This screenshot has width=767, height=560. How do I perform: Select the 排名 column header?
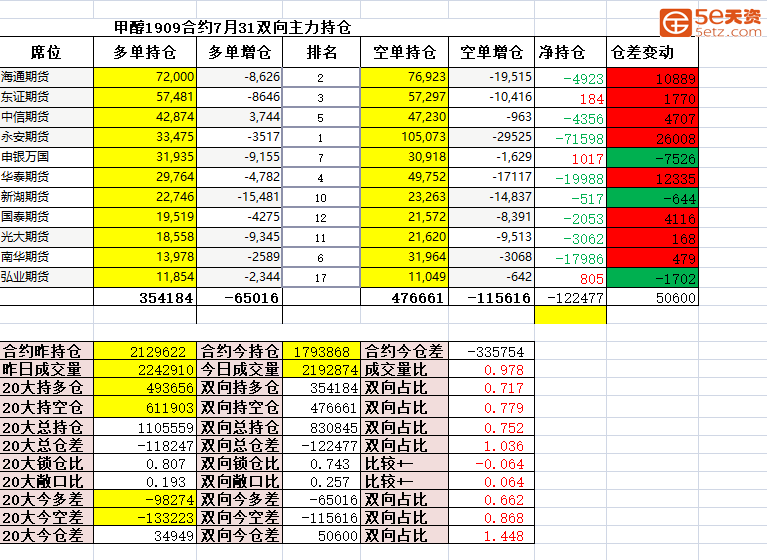point(321,52)
